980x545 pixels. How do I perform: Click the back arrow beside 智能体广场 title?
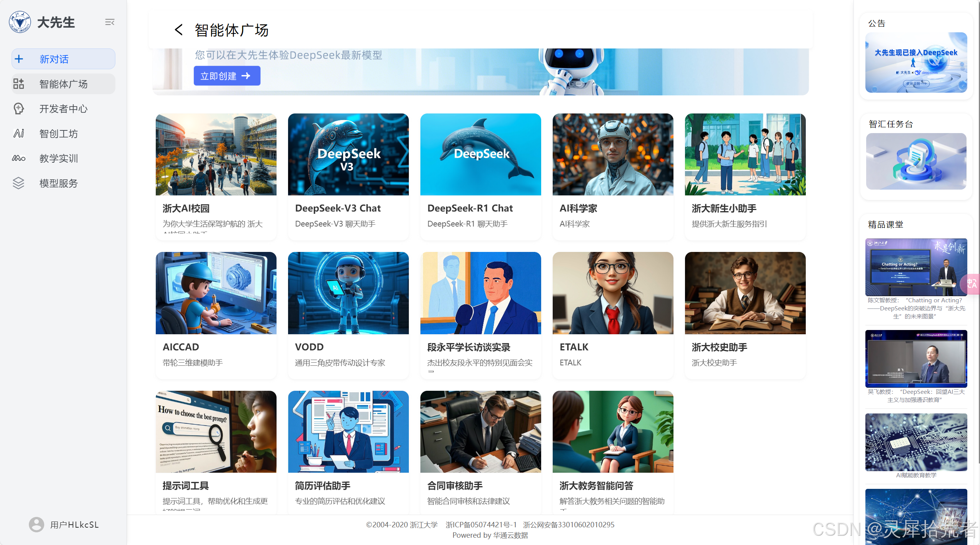pyautogui.click(x=178, y=30)
